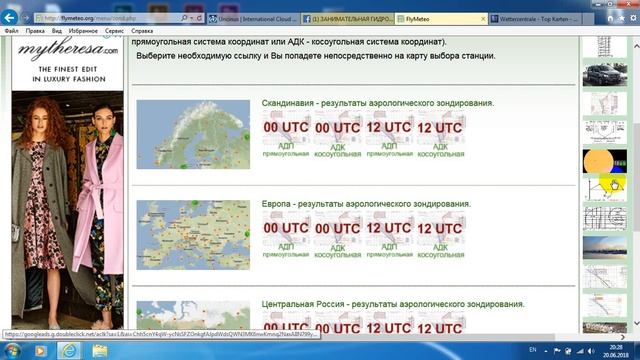
Task: Open the browser Home icon
Action: pos(610,18)
